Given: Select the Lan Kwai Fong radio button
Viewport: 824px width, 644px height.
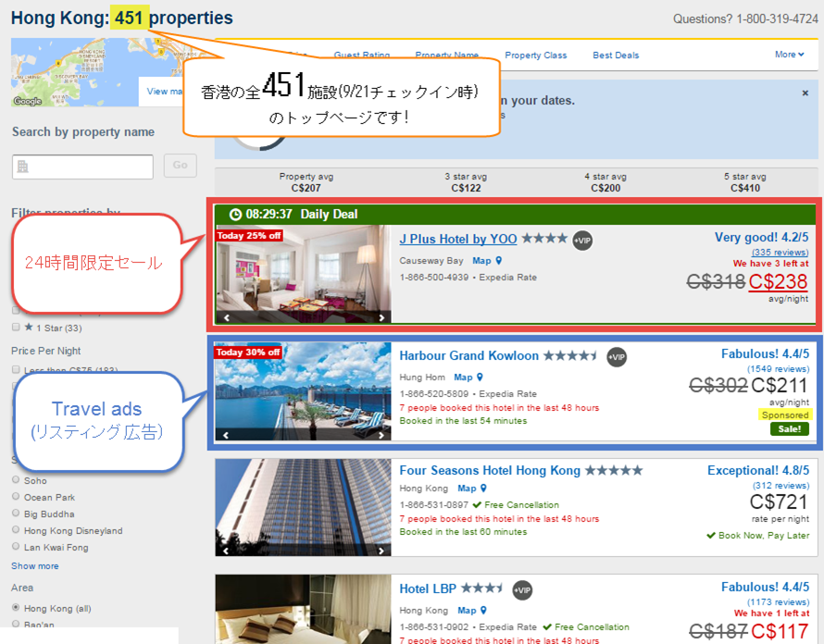Looking at the screenshot, I should pos(16,546).
